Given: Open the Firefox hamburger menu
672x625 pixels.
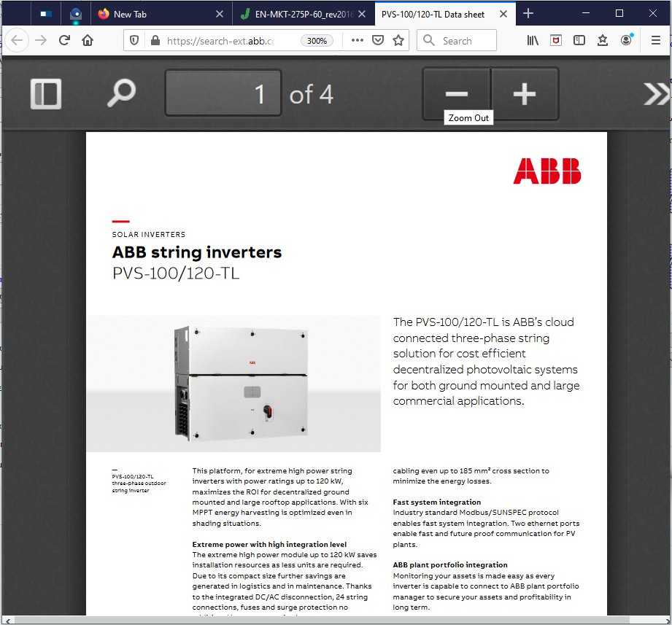Looking at the screenshot, I should (655, 41).
